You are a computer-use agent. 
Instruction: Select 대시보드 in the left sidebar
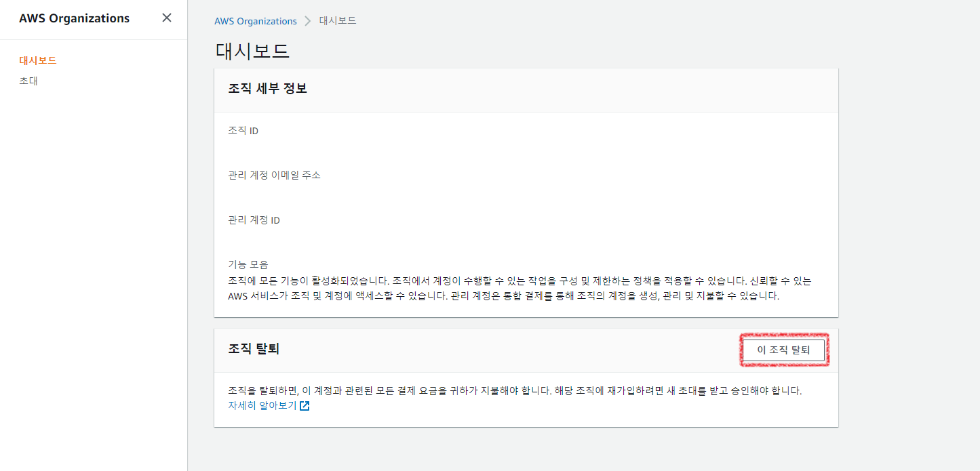click(38, 60)
